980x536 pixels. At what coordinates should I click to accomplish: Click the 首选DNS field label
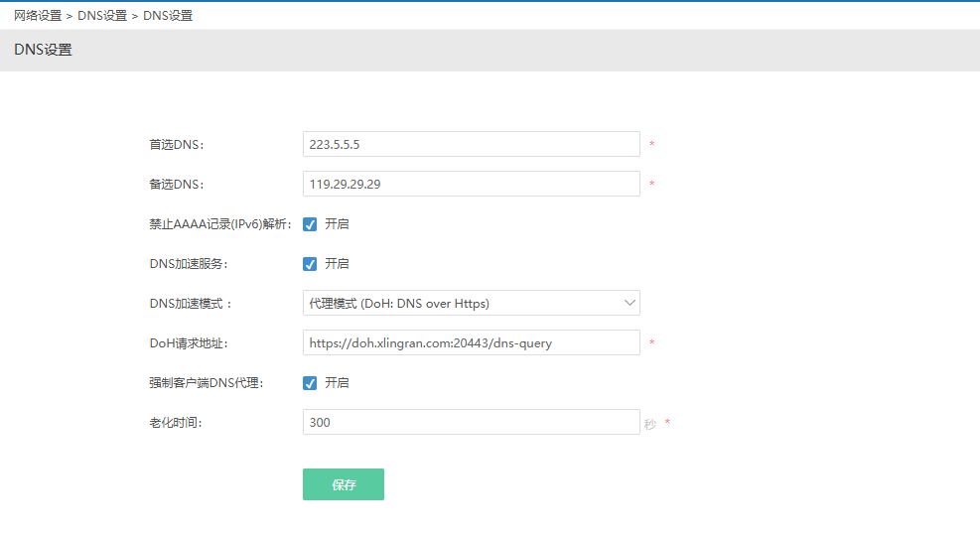177,145
